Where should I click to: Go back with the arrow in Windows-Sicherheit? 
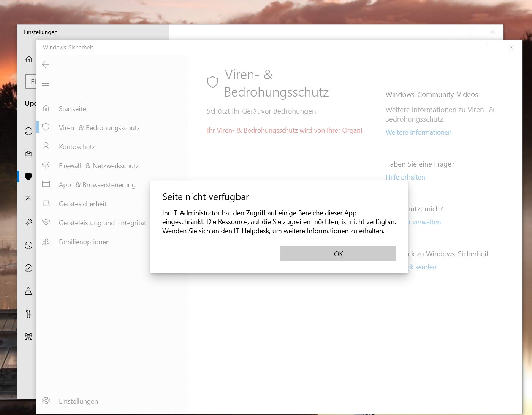click(46, 64)
